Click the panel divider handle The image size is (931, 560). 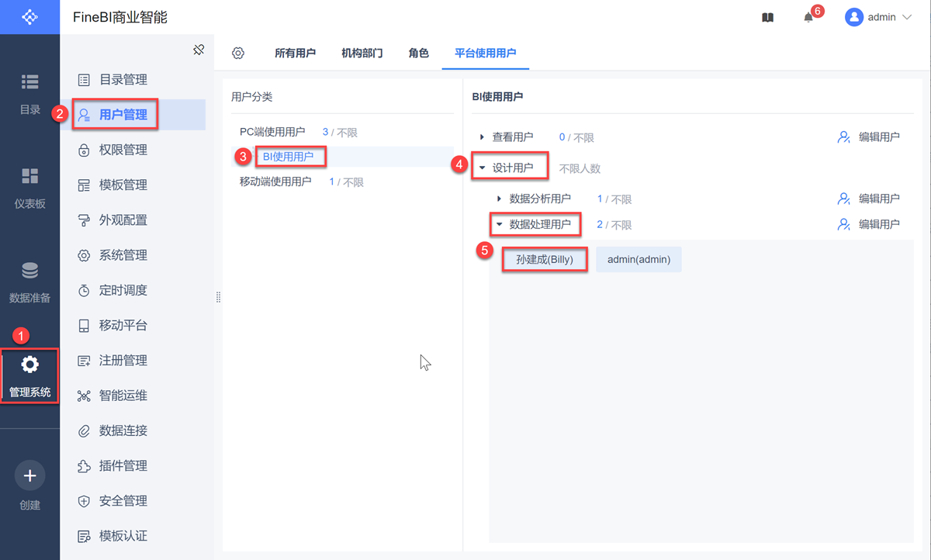[x=219, y=297]
